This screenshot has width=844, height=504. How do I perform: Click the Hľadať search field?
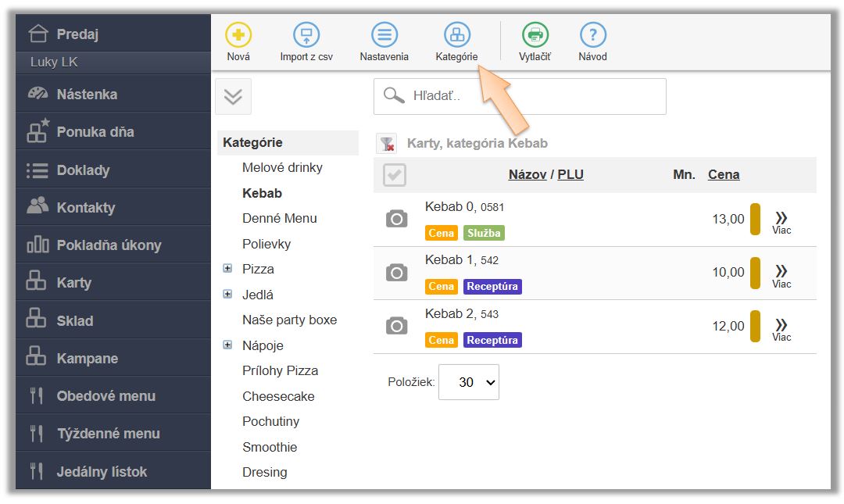[x=531, y=97]
